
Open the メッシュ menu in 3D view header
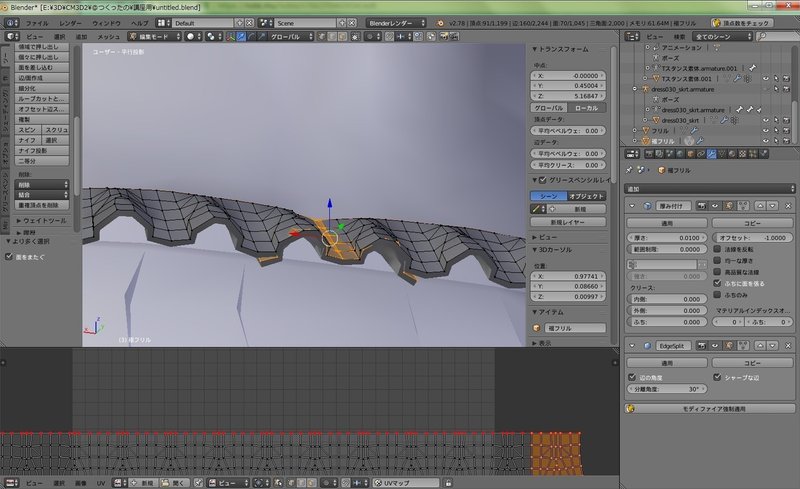coord(108,37)
